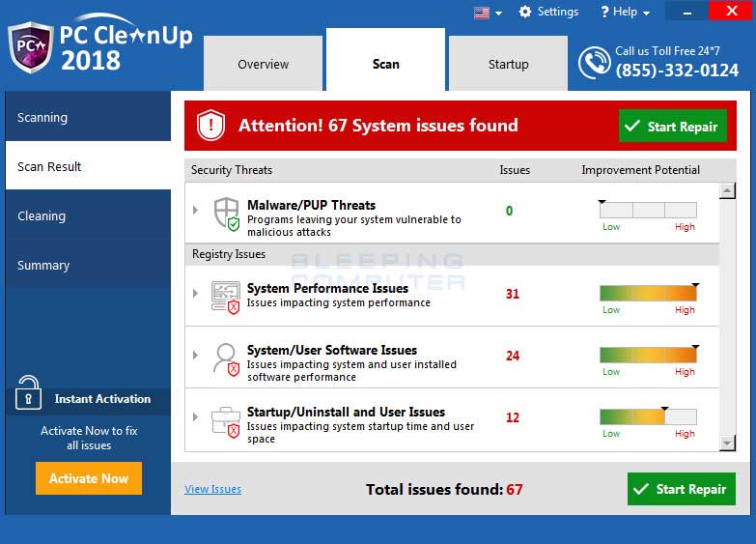Click the Instant Activation label

[102, 399]
